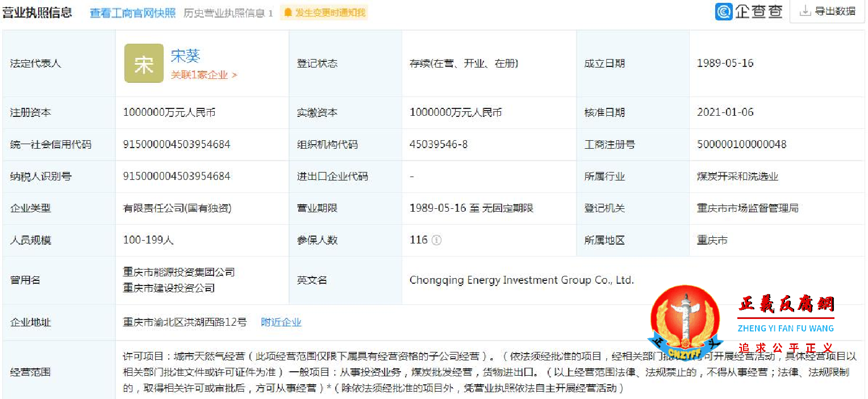
Task: Click the 发生变更时通知我 notify button
Action: pos(324,11)
